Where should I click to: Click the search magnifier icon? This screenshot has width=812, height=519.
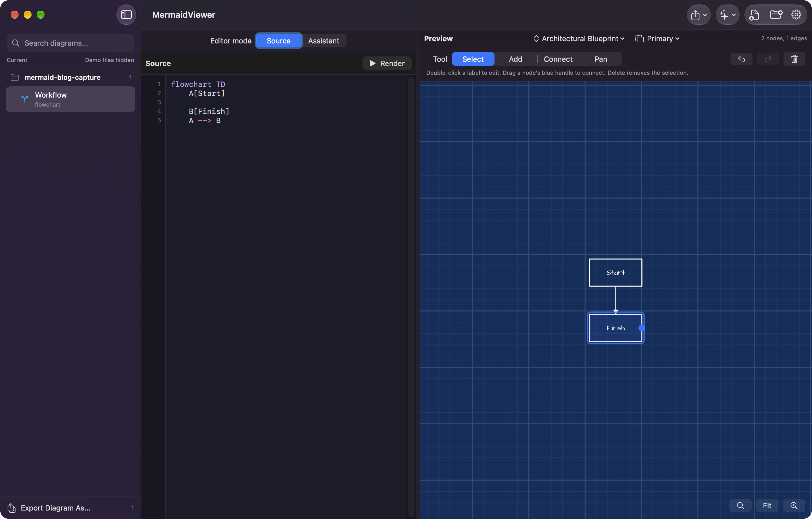pyautogui.click(x=16, y=43)
